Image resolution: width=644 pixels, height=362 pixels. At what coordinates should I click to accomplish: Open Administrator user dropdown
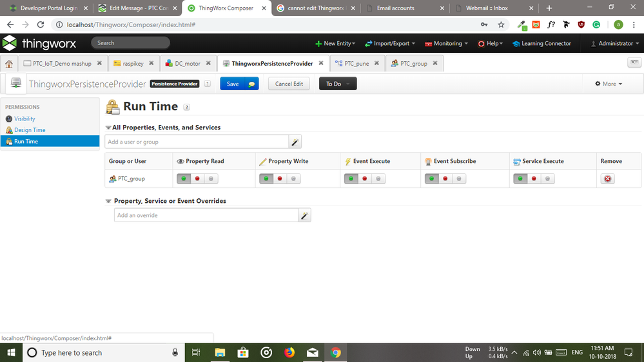pyautogui.click(x=615, y=44)
